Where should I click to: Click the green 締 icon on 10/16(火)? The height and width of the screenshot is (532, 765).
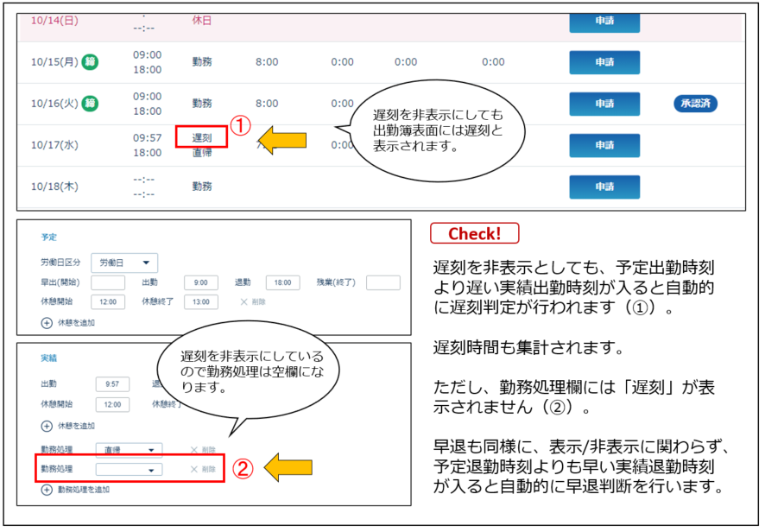click(90, 104)
